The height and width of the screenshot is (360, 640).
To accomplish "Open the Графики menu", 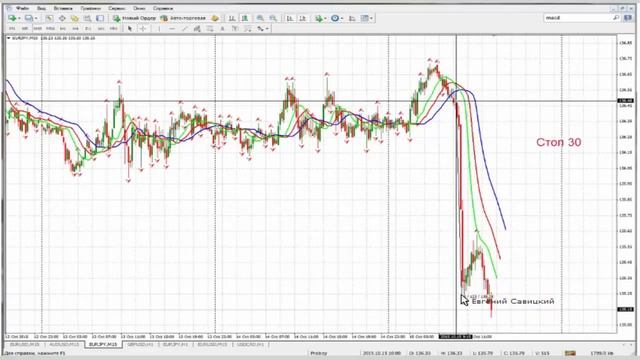I will pos(91,8).
